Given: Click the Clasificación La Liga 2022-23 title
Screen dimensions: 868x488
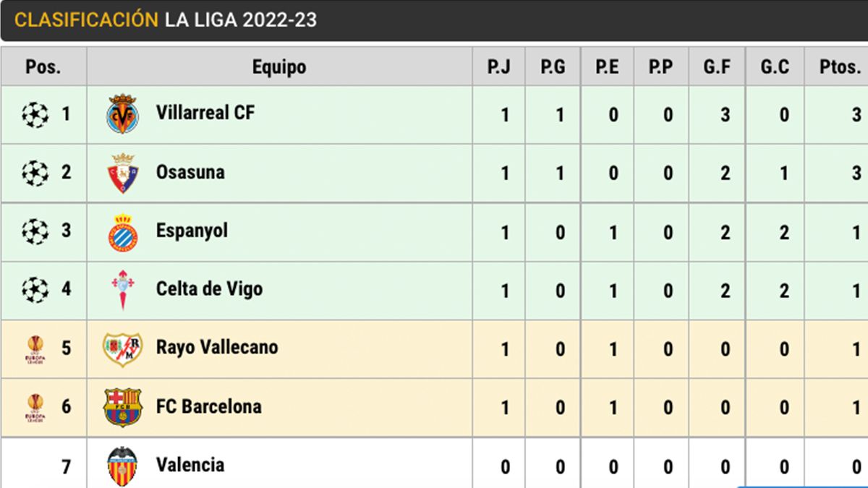Looking at the screenshot, I should click(x=166, y=20).
